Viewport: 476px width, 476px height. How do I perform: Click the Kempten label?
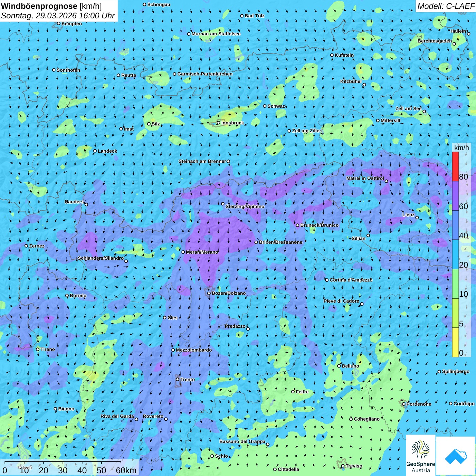[72, 23]
